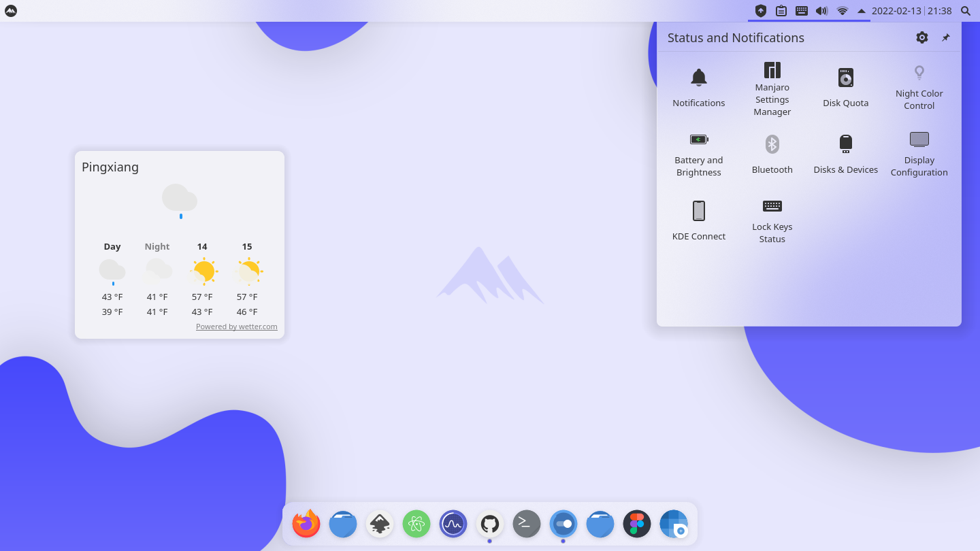Launch Figma from the dock
980x551 pixels.
point(637,524)
